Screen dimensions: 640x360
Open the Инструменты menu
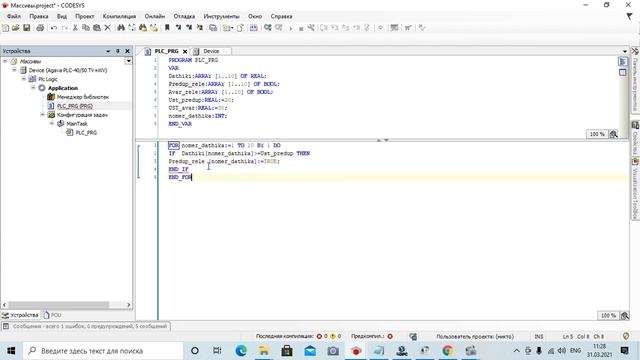(x=221, y=16)
